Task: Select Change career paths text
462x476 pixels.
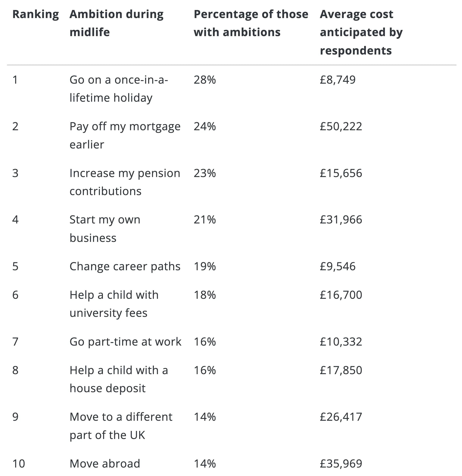Action: tap(125, 266)
